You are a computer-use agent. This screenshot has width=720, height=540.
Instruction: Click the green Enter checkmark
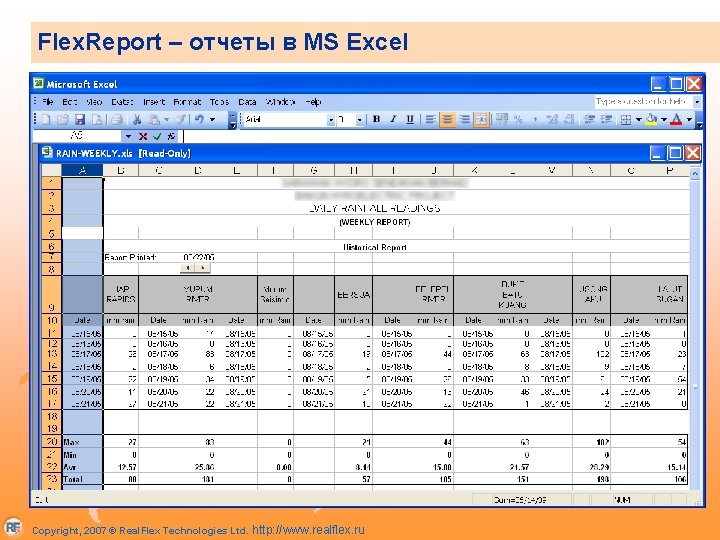[158, 136]
